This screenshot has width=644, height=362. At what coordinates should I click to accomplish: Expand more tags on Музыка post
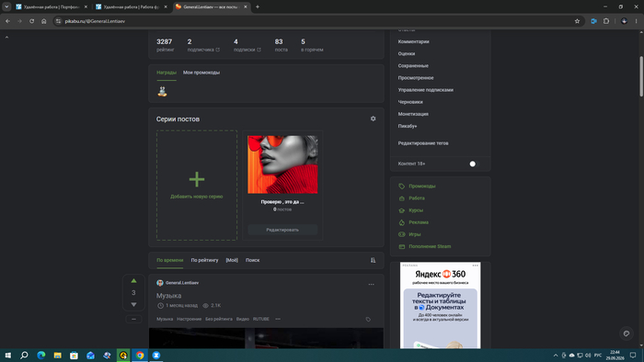[x=278, y=319]
